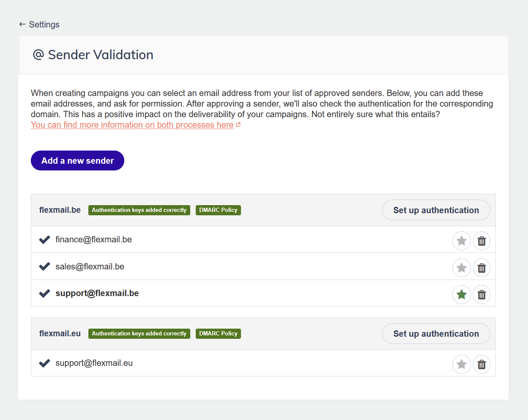Click the Add a new sender button
This screenshot has width=528, height=420.
point(77,161)
